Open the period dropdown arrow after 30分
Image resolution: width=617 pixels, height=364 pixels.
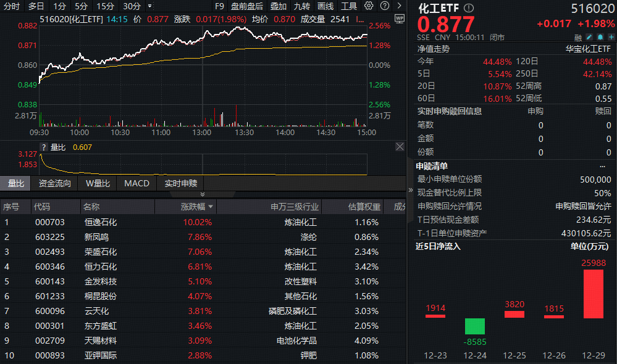click(149, 6)
